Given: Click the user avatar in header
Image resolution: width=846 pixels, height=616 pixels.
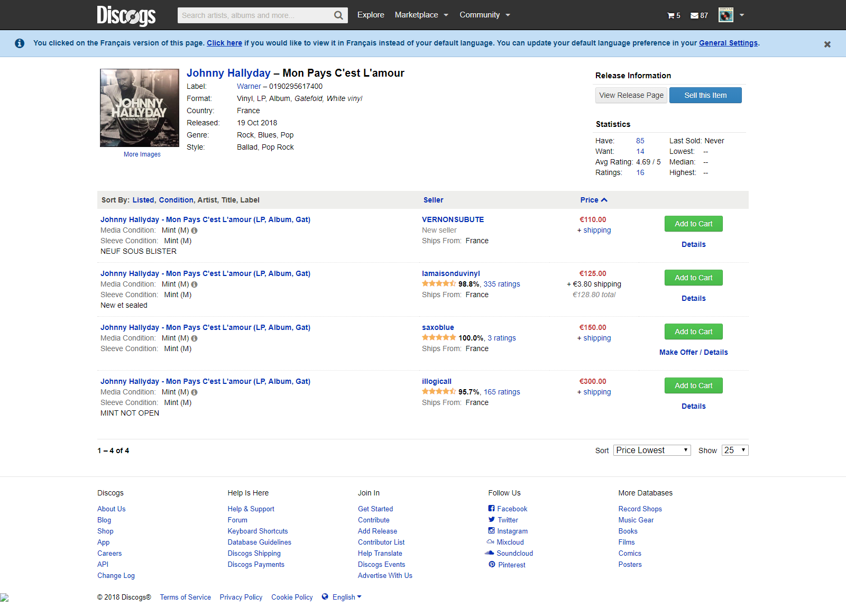Looking at the screenshot, I should [726, 15].
